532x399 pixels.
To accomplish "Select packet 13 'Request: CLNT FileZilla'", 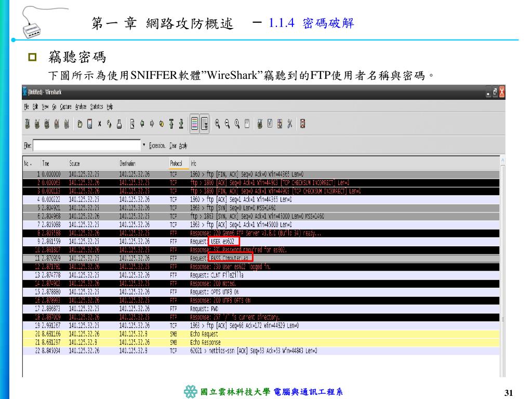I will tap(261, 275).
